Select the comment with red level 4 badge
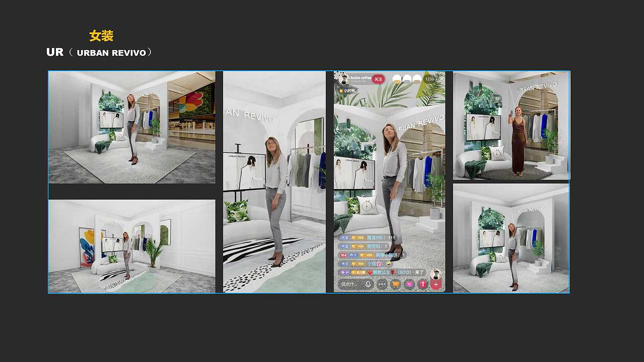The height and width of the screenshot is (362, 644). tap(372, 255)
